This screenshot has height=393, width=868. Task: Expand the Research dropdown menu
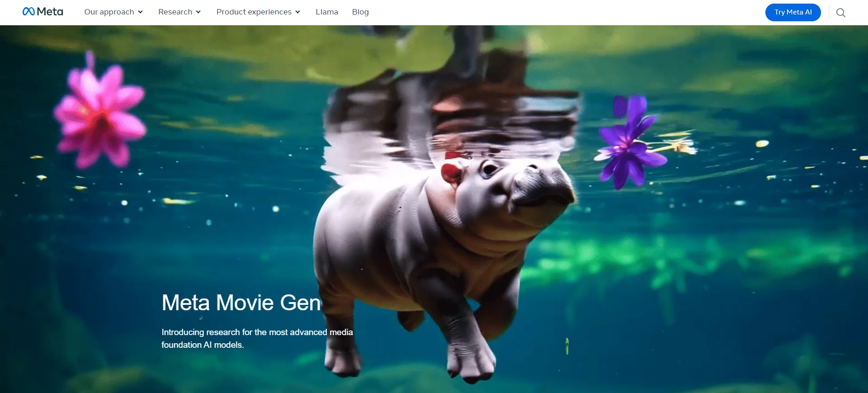(x=179, y=12)
